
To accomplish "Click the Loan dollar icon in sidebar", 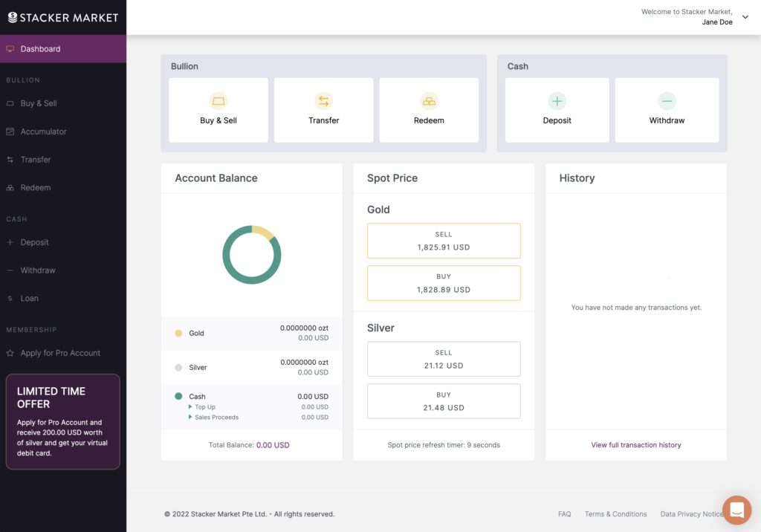I will point(10,299).
